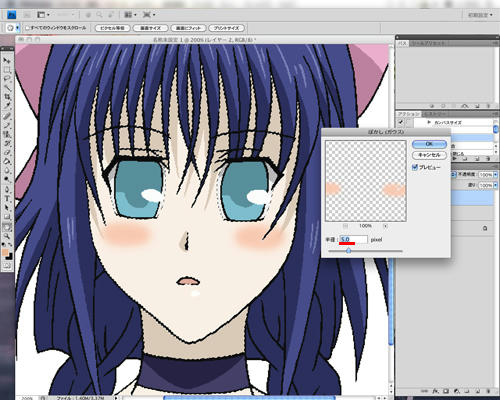Viewport: 500px width, 400px height.
Task: Click the radius 5.0 input field
Action: tap(353, 239)
